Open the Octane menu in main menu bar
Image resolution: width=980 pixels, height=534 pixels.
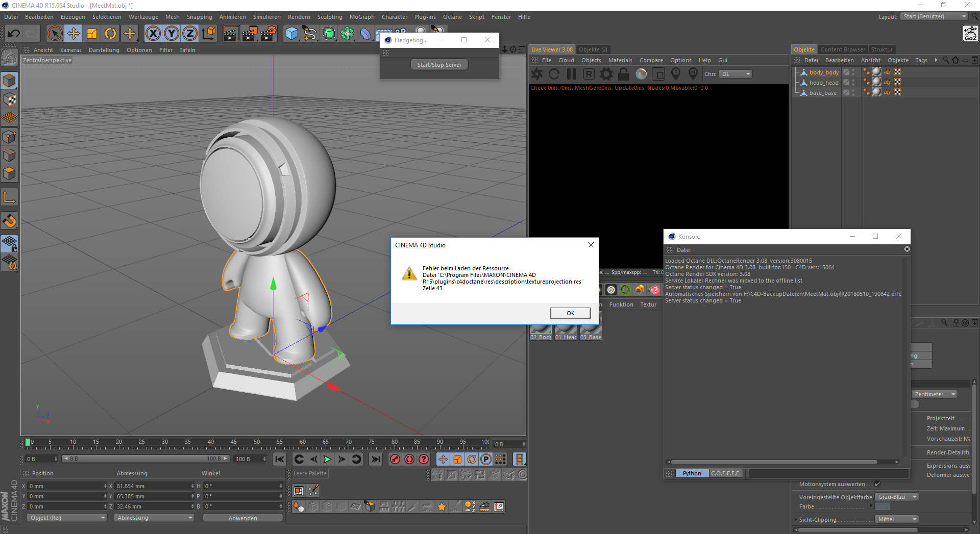click(x=452, y=17)
